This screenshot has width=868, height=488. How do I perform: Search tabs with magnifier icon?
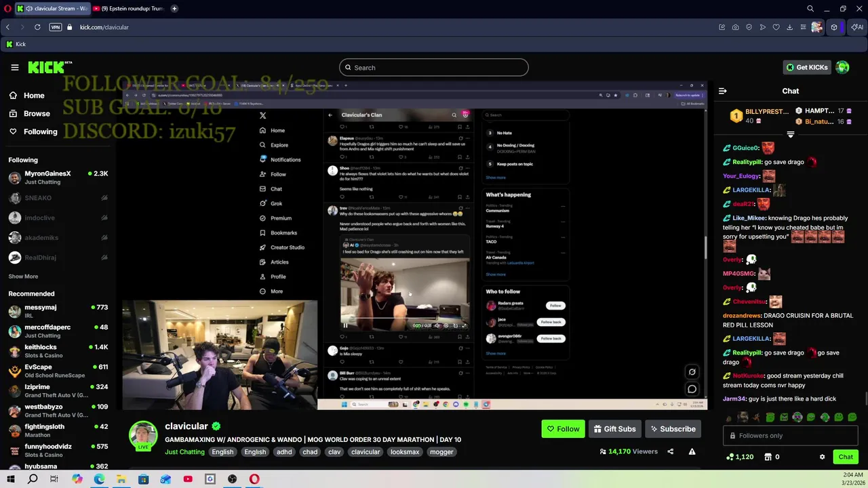pyautogui.click(x=810, y=9)
